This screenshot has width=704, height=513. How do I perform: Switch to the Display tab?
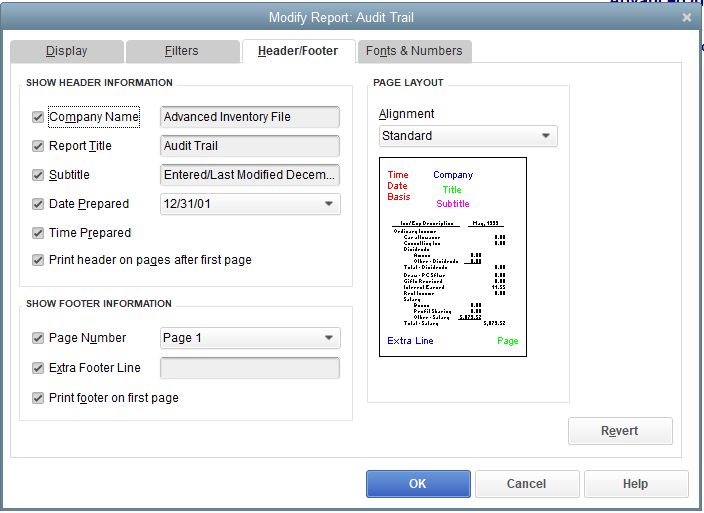(x=67, y=51)
